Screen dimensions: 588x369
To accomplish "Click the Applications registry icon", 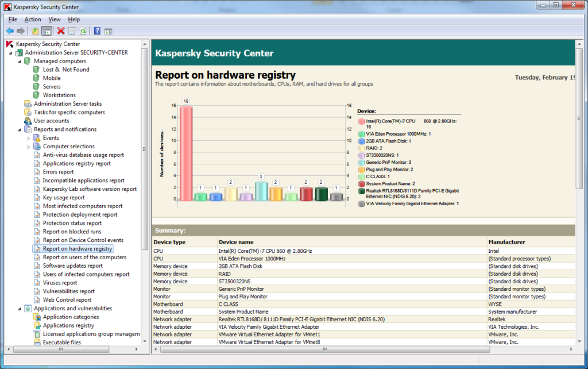I will tap(37, 325).
